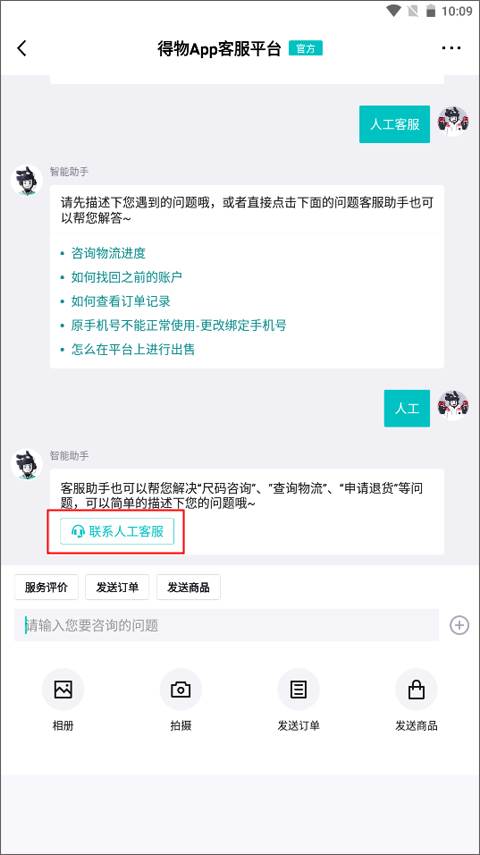This screenshot has height=855, width=480.
Task: Open the three-dot more options menu
Action: pyautogui.click(x=451, y=49)
